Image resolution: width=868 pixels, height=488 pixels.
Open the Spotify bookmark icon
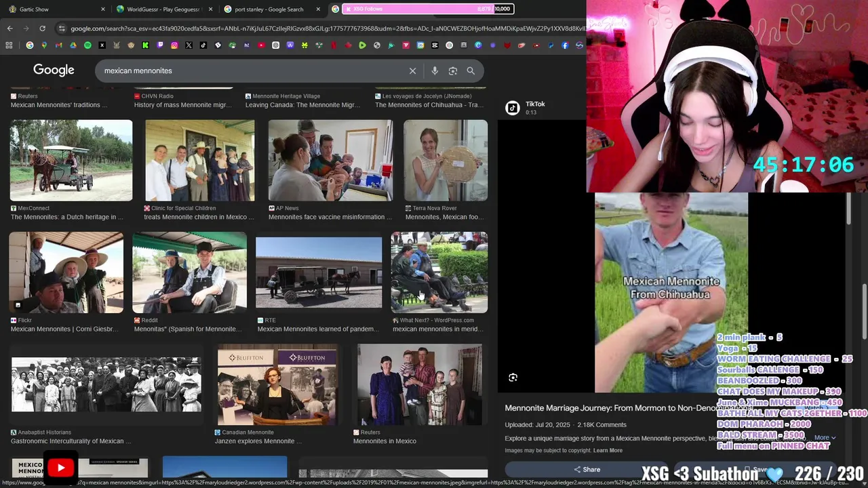87,45
